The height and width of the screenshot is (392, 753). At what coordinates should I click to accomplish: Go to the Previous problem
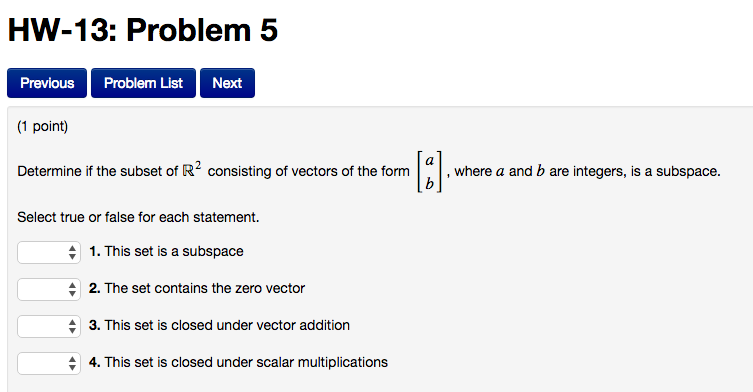pos(47,83)
